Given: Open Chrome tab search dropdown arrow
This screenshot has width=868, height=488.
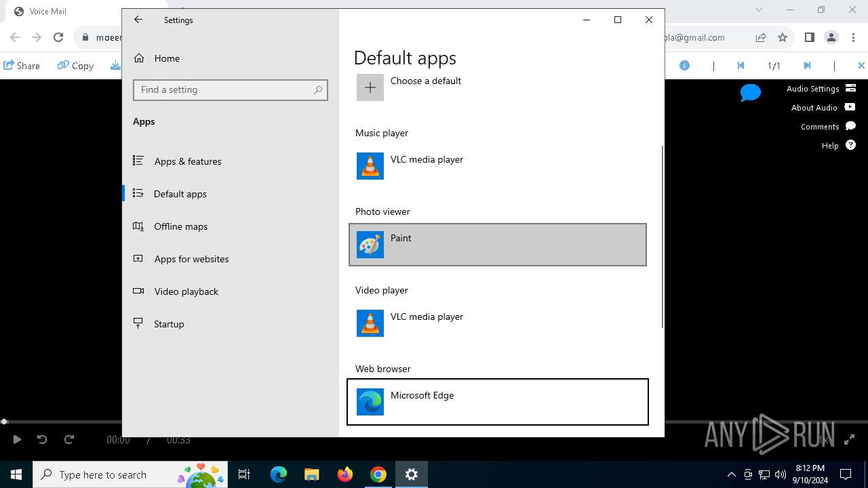Looking at the screenshot, I should pos(759,9).
